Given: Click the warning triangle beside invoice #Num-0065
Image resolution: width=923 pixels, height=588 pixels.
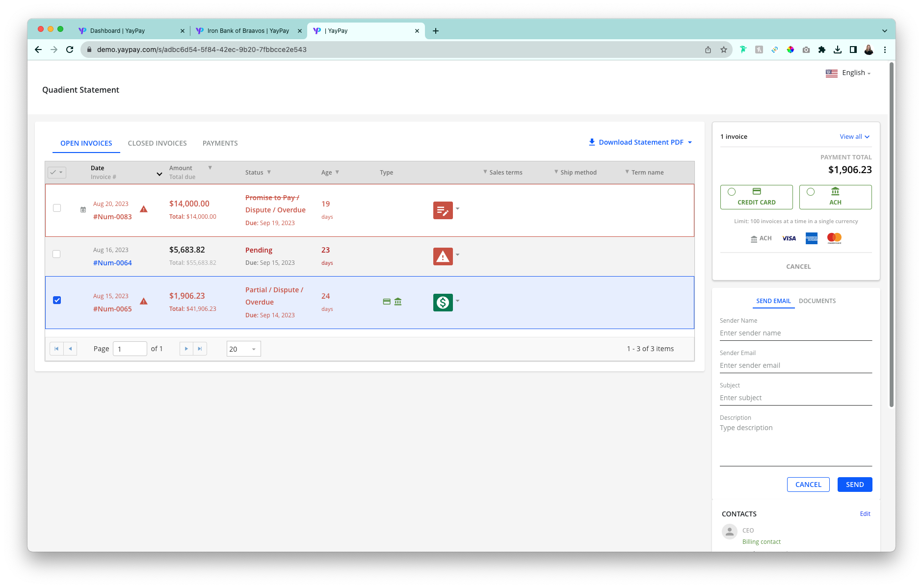Looking at the screenshot, I should pyautogui.click(x=144, y=301).
